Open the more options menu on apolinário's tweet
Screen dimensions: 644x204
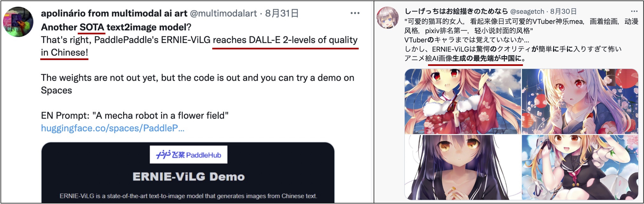pos(355,13)
